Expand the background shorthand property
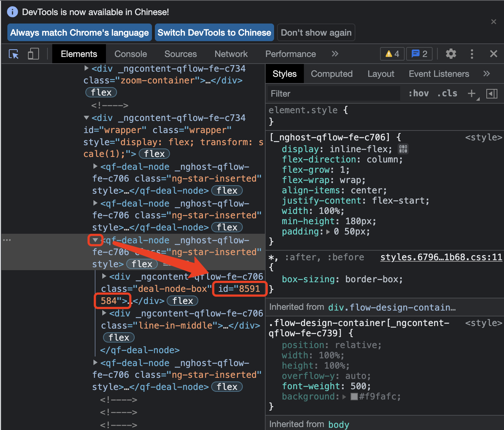Image resolution: width=504 pixels, height=430 pixels. tap(344, 397)
